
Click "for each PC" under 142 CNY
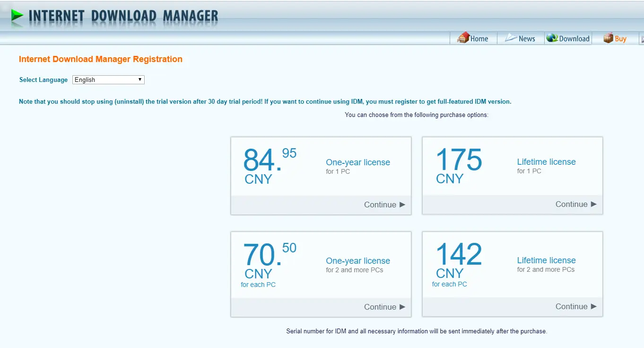(450, 284)
